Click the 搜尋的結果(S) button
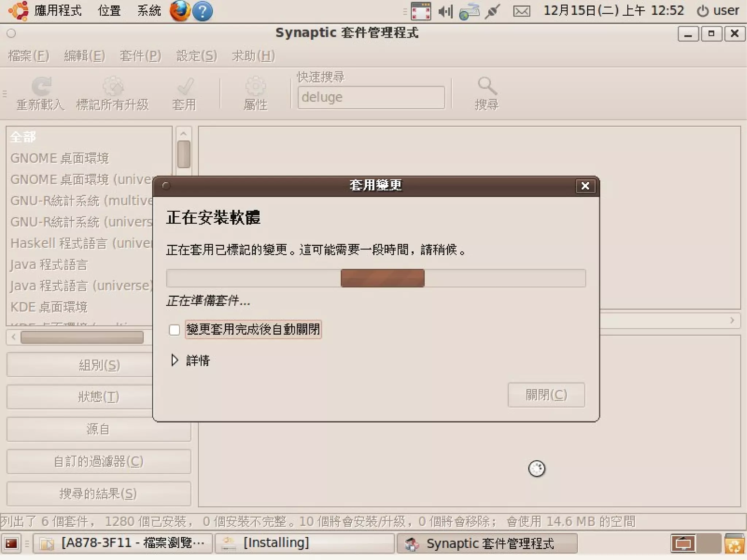The image size is (747, 560). [x=99, y=494]
